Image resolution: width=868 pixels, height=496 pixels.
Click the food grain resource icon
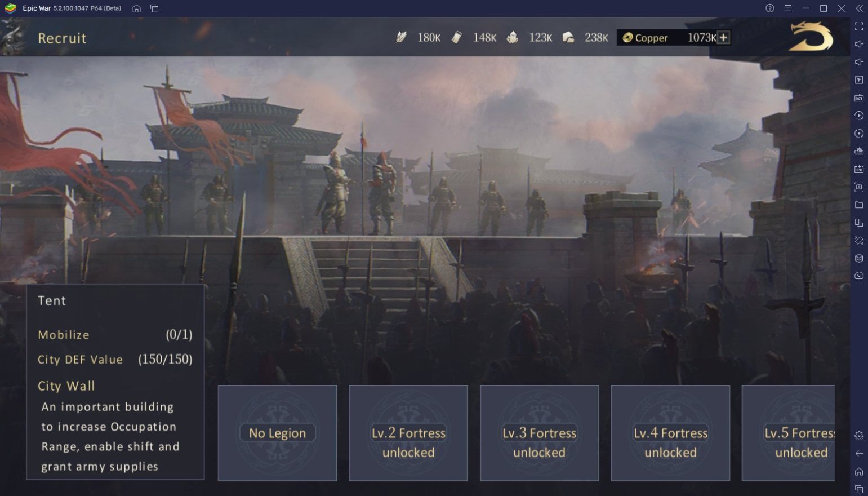tap(401, 37)
